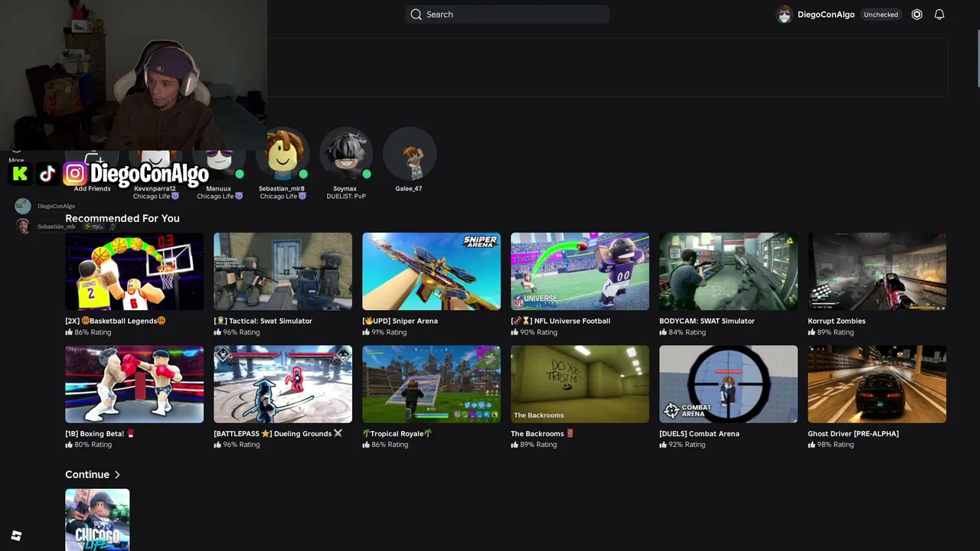The height and width of the screenshot is (551, 980).
Task: Open the Ghost Driver car thumbnail
Action: (877, 384)
